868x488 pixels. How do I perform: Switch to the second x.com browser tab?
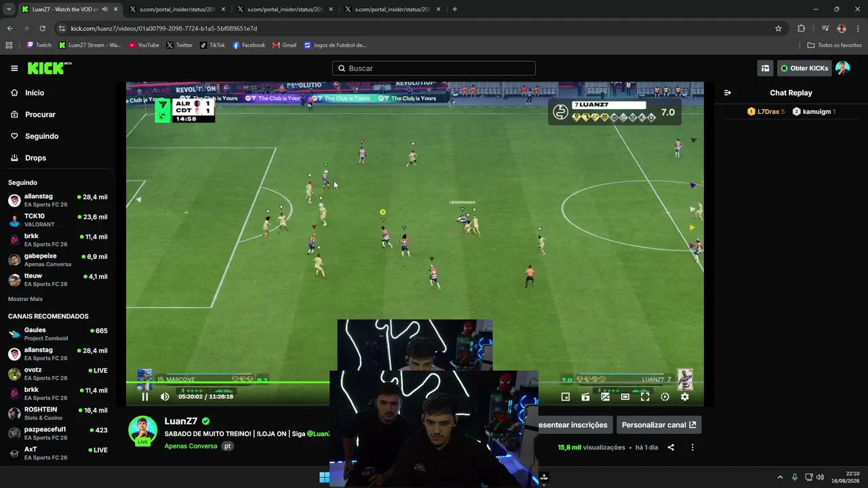point(285,9)
